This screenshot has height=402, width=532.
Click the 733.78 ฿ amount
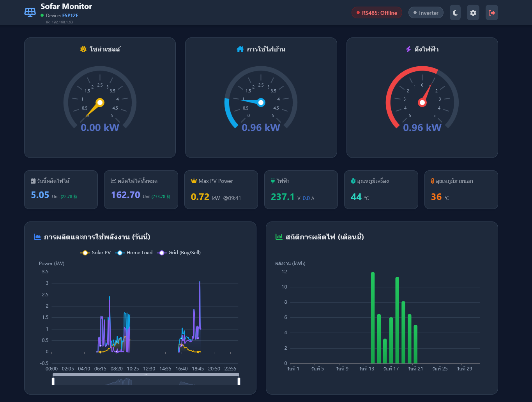[161, 197]
